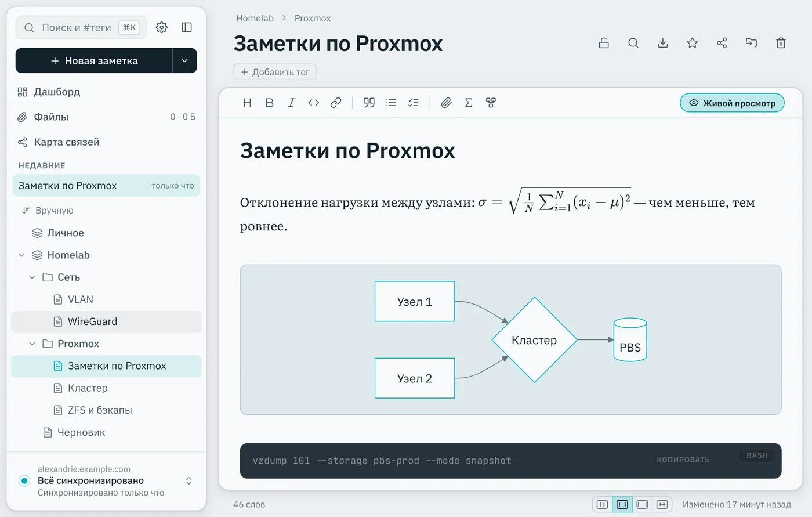Image resolution: width=812 pixels, height=517 pixels.
Task: Click КОПИРОВАТЬ on the code block
Action: (x=683, y=460)
